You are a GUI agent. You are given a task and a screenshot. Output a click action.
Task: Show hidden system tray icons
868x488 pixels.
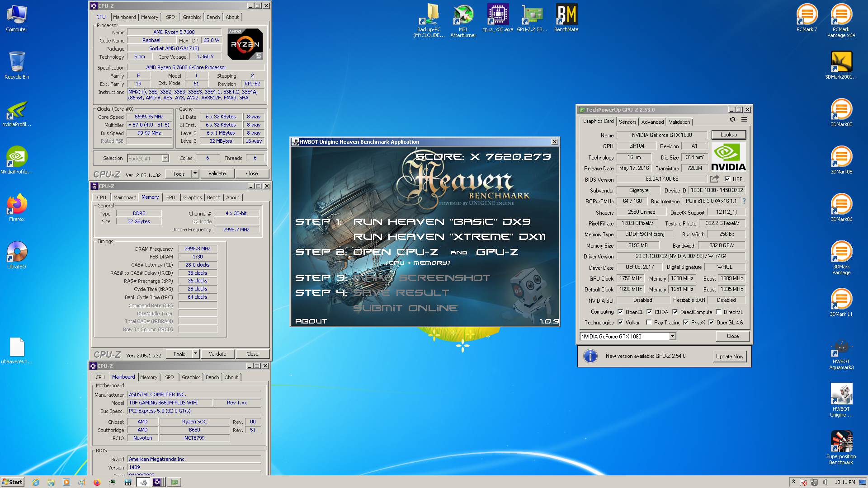click(793, 482)
